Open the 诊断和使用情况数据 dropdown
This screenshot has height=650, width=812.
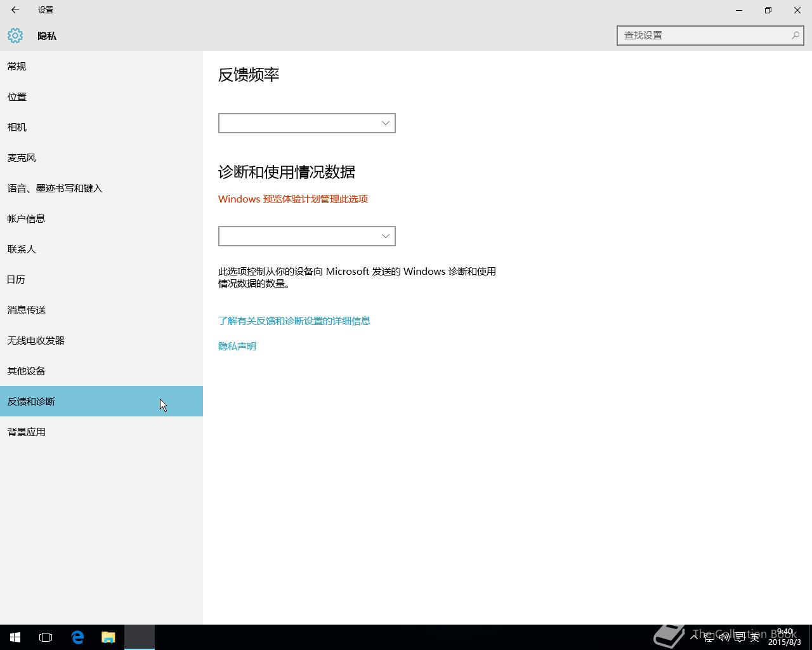[x=307, y=236]
